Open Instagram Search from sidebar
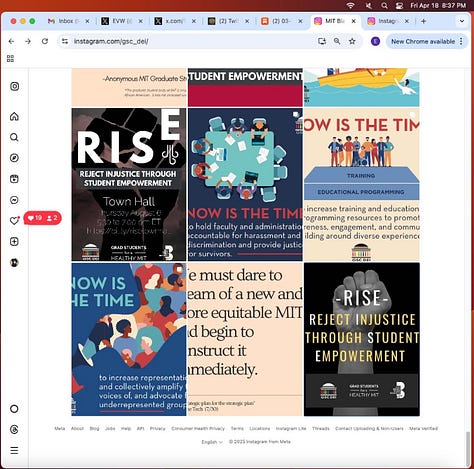Screen dimensions: 474x469 (14, 137)
